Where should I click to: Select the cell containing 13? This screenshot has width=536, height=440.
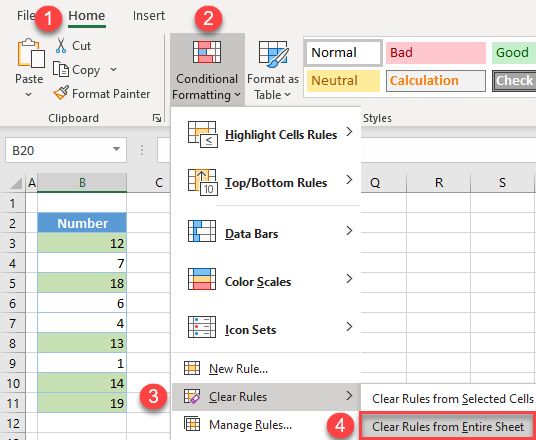(82, 343)
